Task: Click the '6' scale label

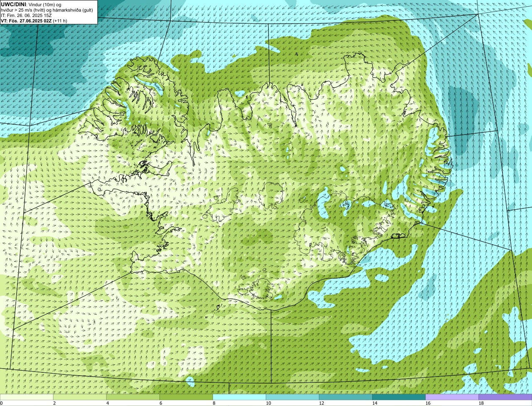Action: pos(161,403)
